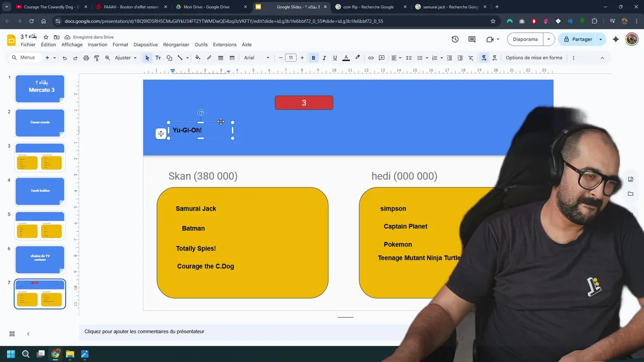Toggle the select cursor tool
Screen dimensions: 644x362
click(x=147, y=58)
